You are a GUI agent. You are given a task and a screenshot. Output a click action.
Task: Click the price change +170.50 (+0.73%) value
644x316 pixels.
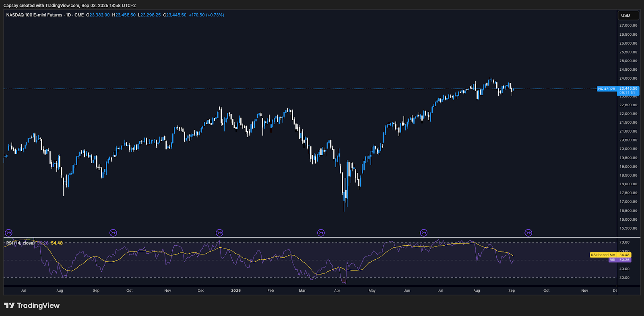click(206, 15)
